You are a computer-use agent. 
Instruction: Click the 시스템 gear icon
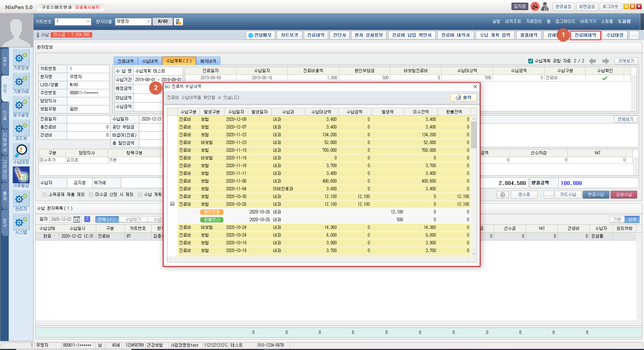21,222
